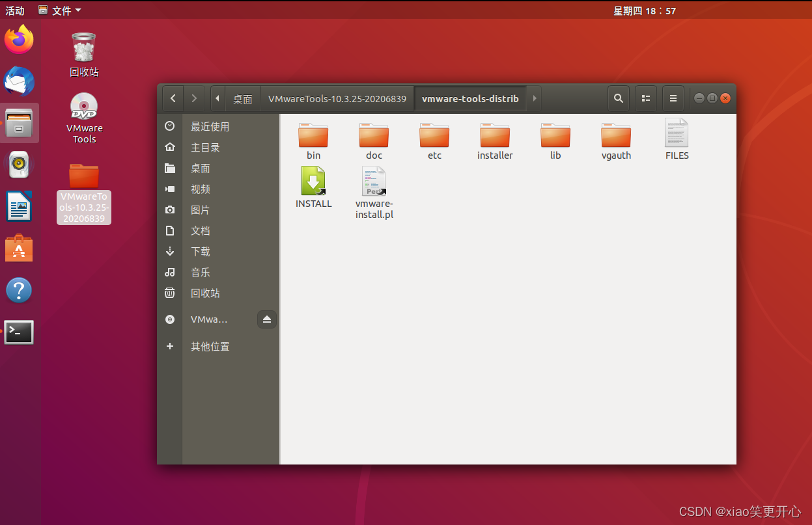Screen dimensions: 812x525
Task: Click the 活动 Activities button
Action: pyautogui.click(x=15, y=10)
